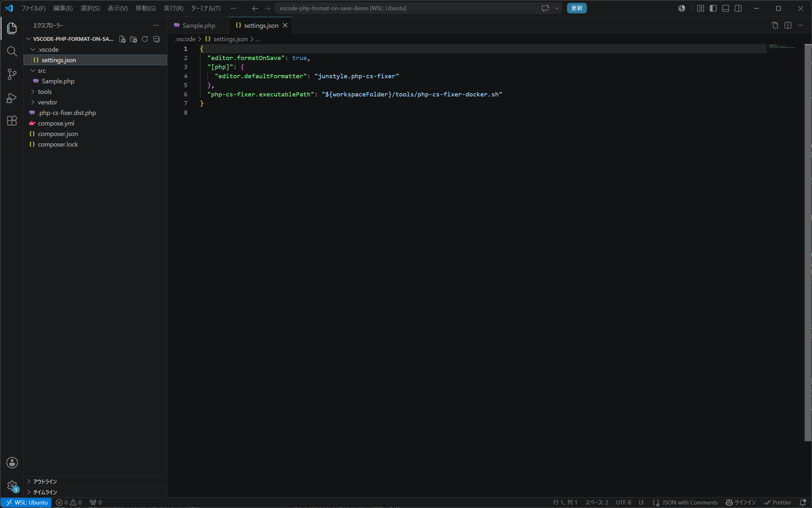Open compose.yml in the explorer
The width and height of the screenshot is (812, 508).
(96, 123)
